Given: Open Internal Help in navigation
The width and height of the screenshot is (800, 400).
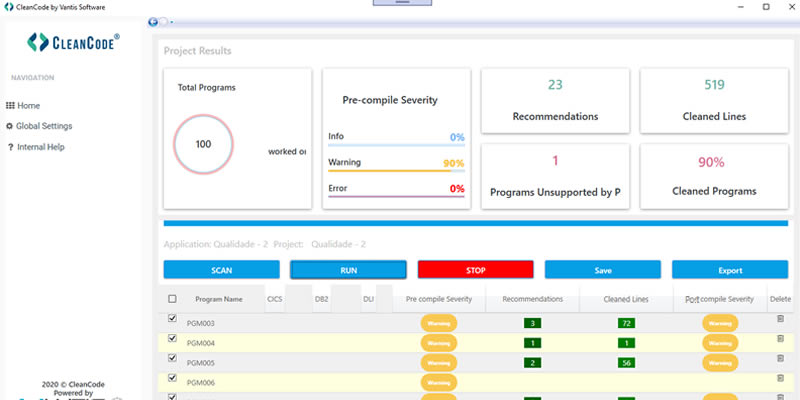Looking at the screenshot, I should point(41,147).
